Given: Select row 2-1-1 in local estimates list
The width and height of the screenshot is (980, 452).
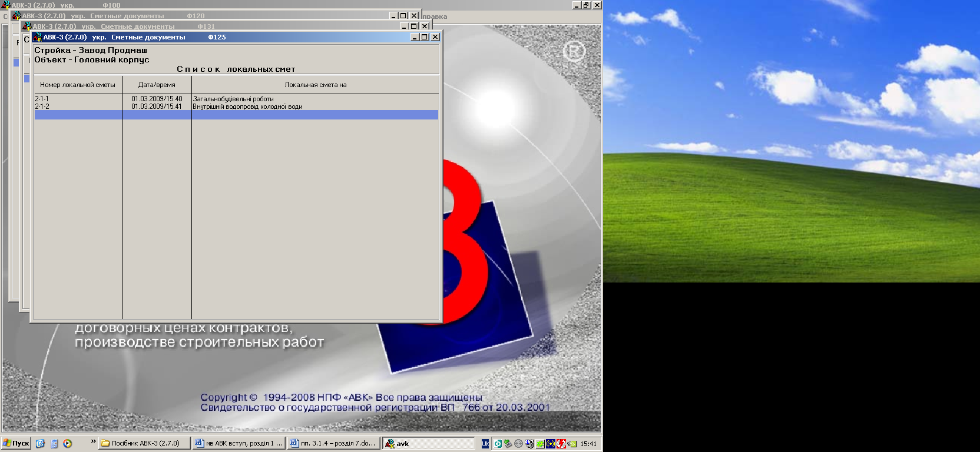Looking at the screenshot, I should point(236,99).
